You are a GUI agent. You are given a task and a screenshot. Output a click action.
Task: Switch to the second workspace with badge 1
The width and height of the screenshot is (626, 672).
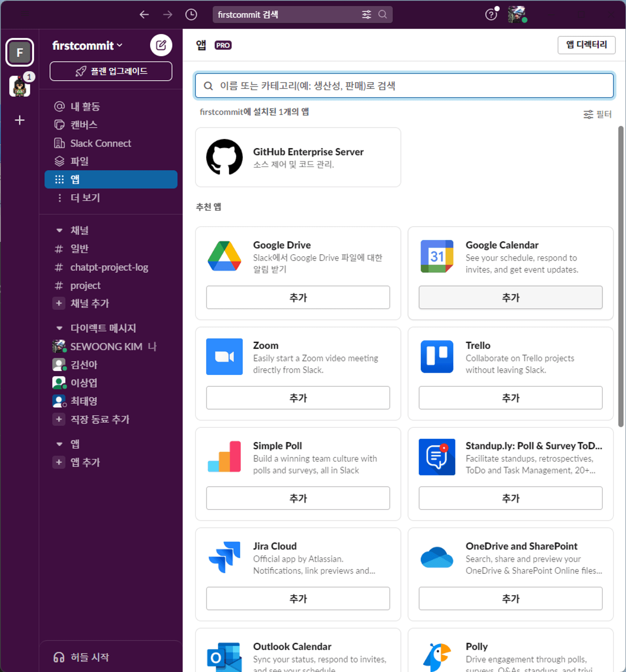[x=20, y=86]
